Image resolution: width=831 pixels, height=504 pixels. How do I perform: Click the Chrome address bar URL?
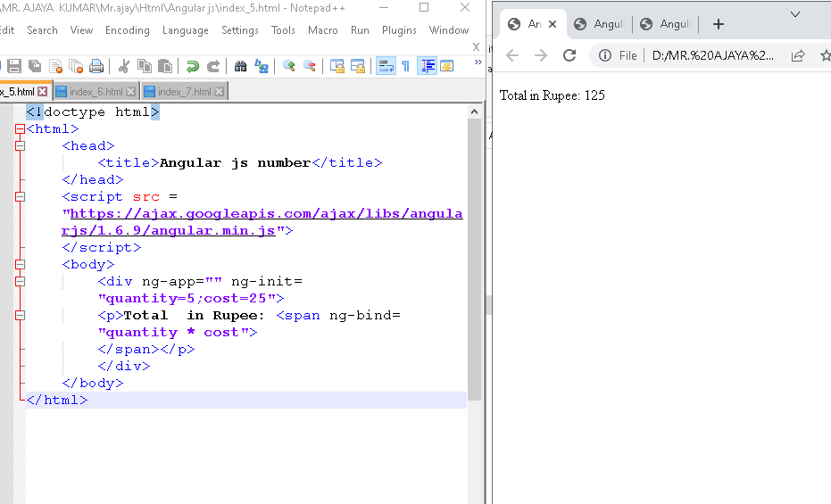click(713, 55)
